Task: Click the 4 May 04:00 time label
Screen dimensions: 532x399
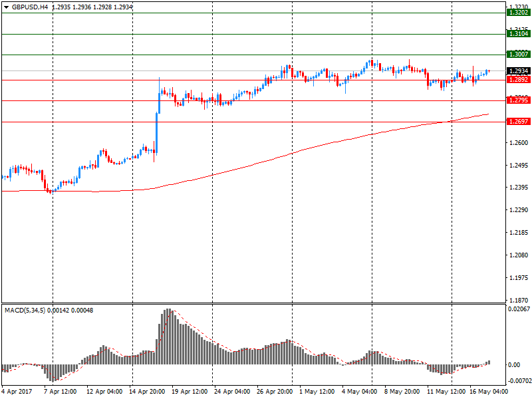Action: 359,392
